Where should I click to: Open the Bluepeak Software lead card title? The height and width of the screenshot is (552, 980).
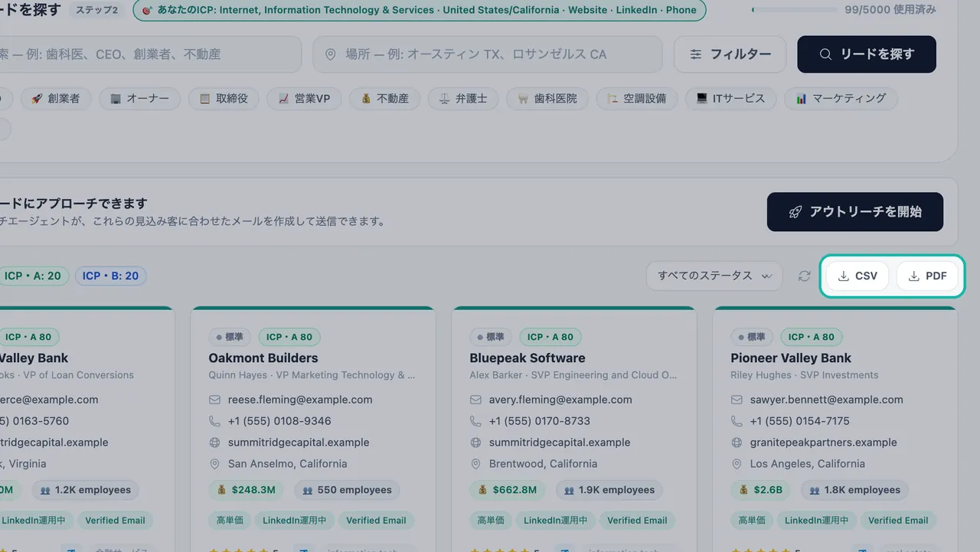click(x=528, y=358)
